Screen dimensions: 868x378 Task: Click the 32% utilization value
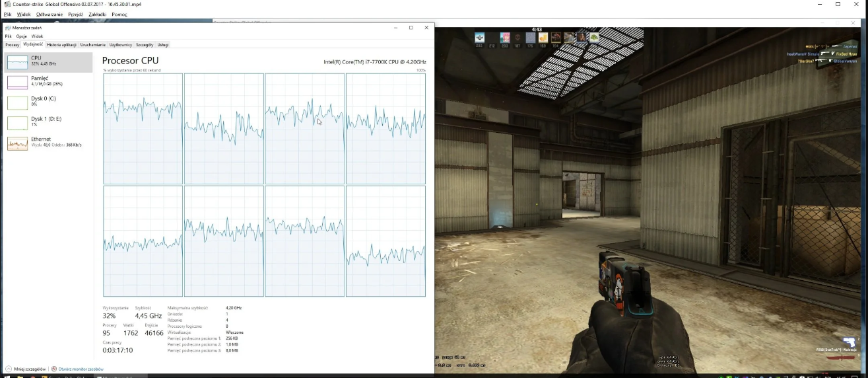click(109, 316)
